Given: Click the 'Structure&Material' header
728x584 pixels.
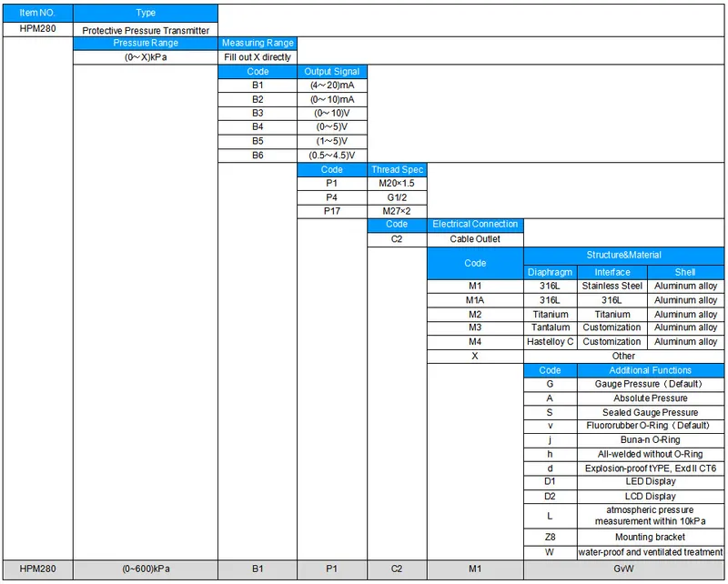Looking at the screenshot, I should pos(623,256).
